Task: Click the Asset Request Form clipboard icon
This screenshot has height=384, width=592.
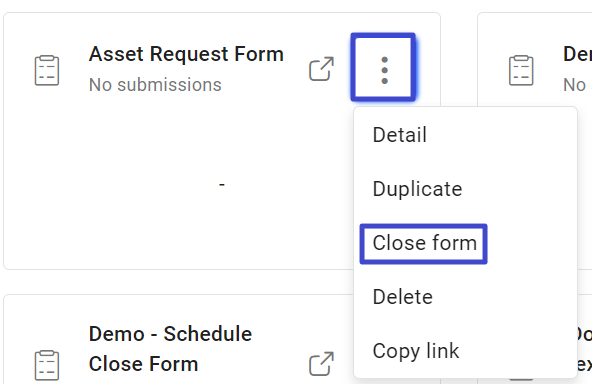Action: 47,70
